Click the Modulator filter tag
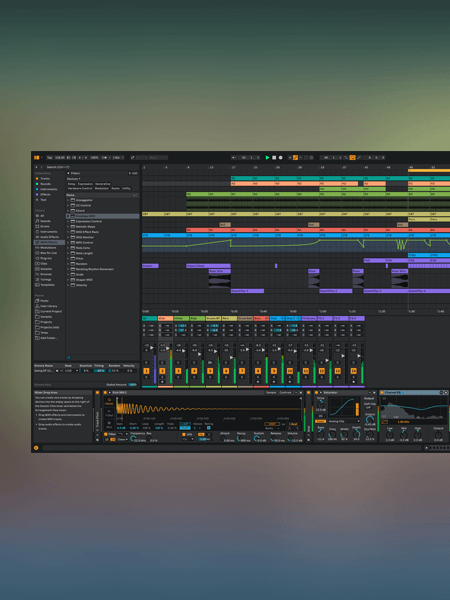Screen dimensions: 450x600 [102, 189]
